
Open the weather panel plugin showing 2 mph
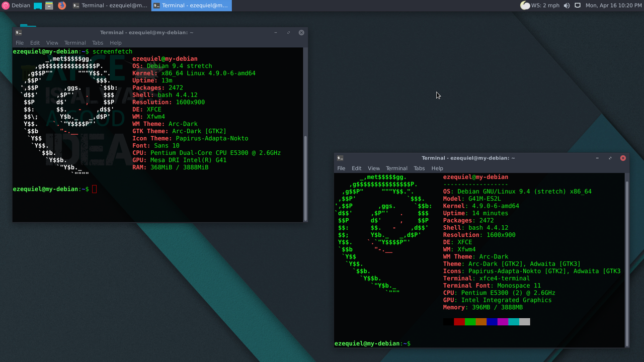(x=539, y=6)
